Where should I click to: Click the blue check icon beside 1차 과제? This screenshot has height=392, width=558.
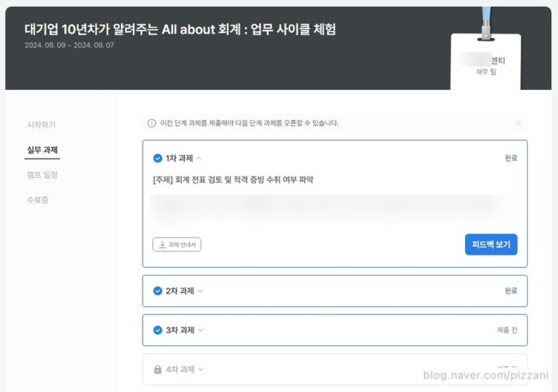(x=158, y=158)
